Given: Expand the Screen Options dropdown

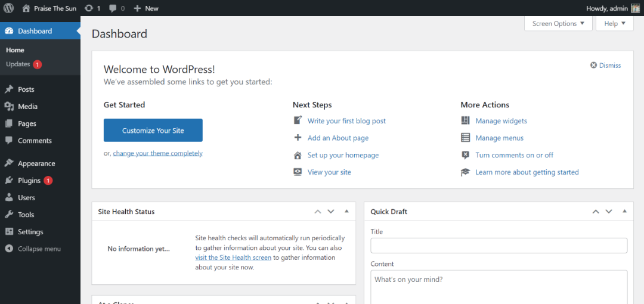Looking at the screenshot, I should pyautogui.click(x=558, y=24).
